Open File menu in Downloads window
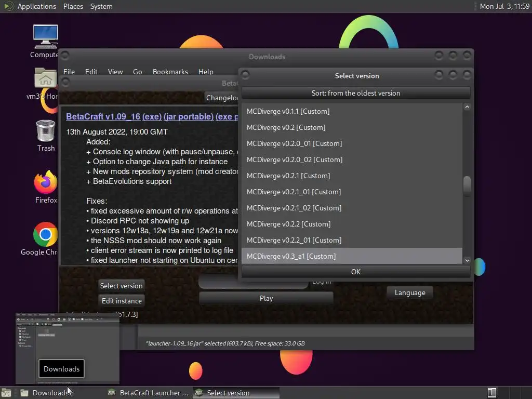Image resolution: width=532 pixels, height=399 pixels. point(69,72)
